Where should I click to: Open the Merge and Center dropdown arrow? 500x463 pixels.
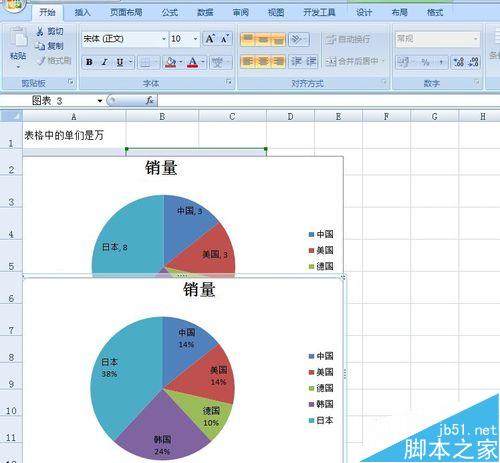pos(383,62)
